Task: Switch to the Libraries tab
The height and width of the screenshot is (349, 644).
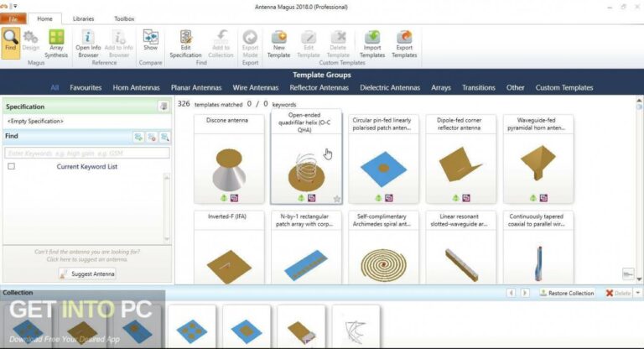Action: click(83, 19)
